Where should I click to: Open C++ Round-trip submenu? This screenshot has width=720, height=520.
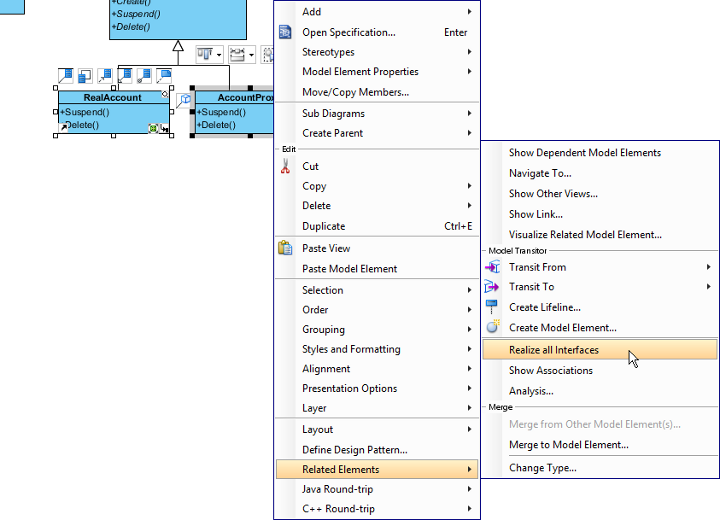pyautogui.click(x=377, y=509)
